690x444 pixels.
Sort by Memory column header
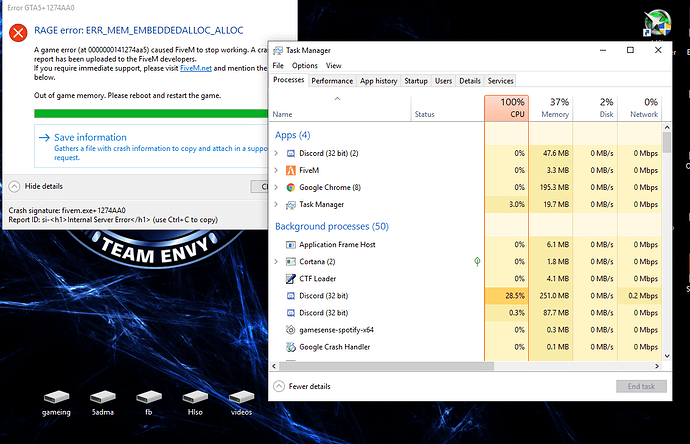click(551, 108)
